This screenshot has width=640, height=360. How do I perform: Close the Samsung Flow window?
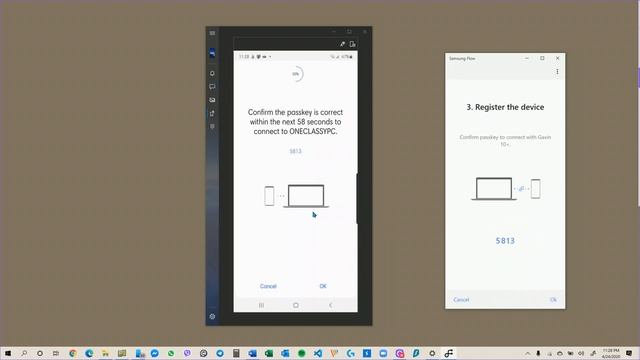[x=558, y=58]
